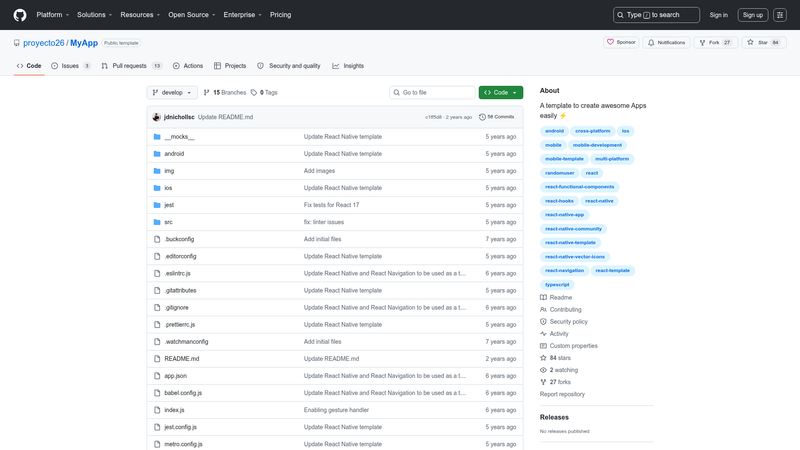Expand the Solutions dropdown
The height and width of the screenshot is (450, 800).
point(94,15)
